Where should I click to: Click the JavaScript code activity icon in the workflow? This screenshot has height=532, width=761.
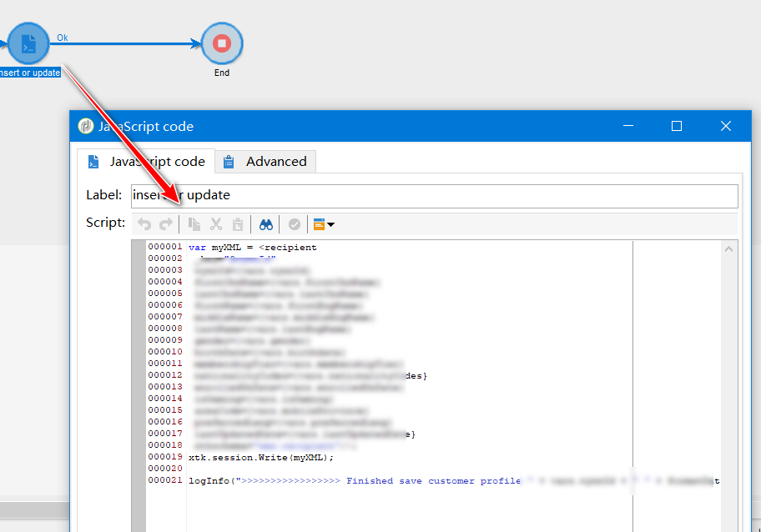[28, 43]
